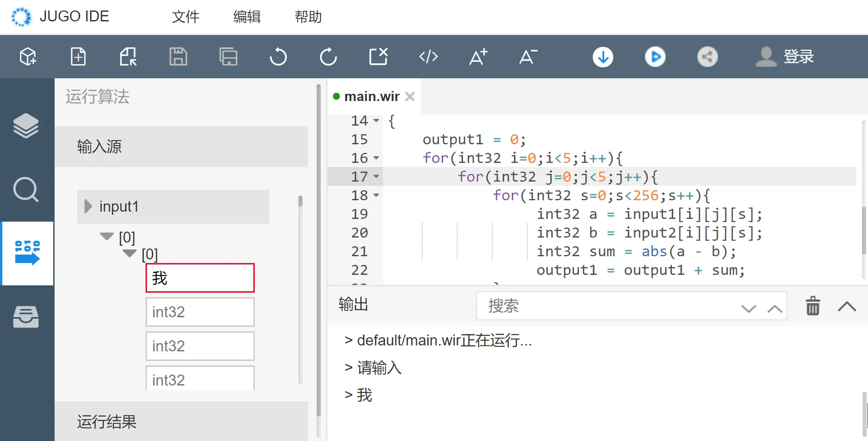Click the close-window toolbar icon
This screenshot has height=441, width=868.
point(378,57)
